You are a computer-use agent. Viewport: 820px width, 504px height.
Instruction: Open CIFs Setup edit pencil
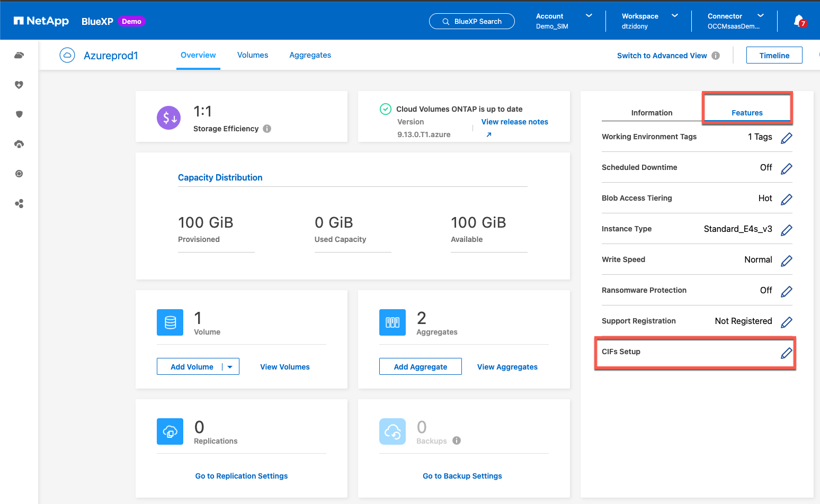point(787,353)
